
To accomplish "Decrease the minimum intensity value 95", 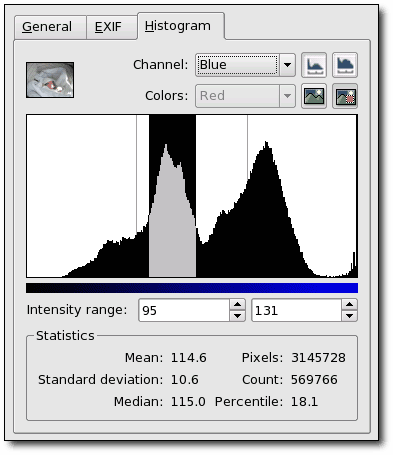I will (237, 316).
